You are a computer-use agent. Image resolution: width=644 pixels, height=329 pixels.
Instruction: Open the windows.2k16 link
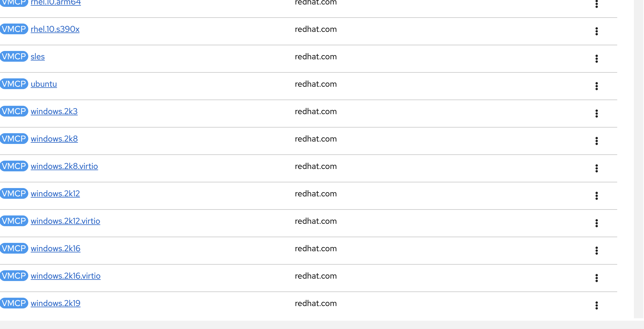[56, 249]
